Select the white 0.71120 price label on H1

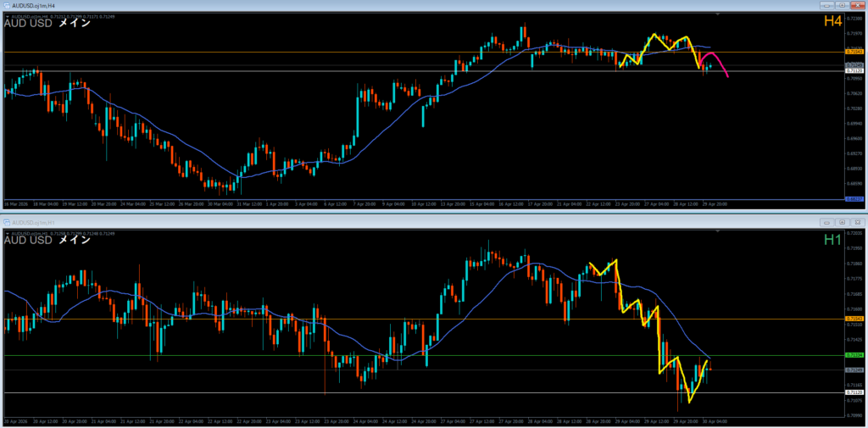pos(854,392)
